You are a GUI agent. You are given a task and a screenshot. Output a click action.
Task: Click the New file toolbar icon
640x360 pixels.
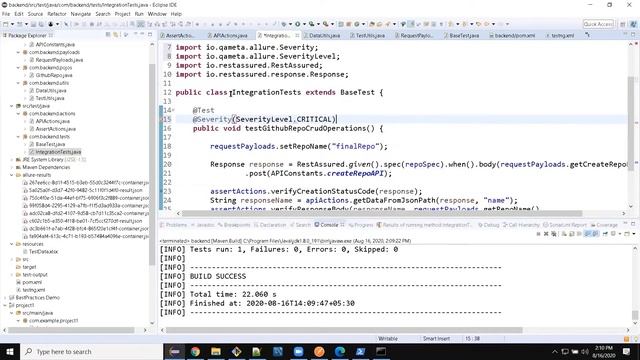[6, 24]
